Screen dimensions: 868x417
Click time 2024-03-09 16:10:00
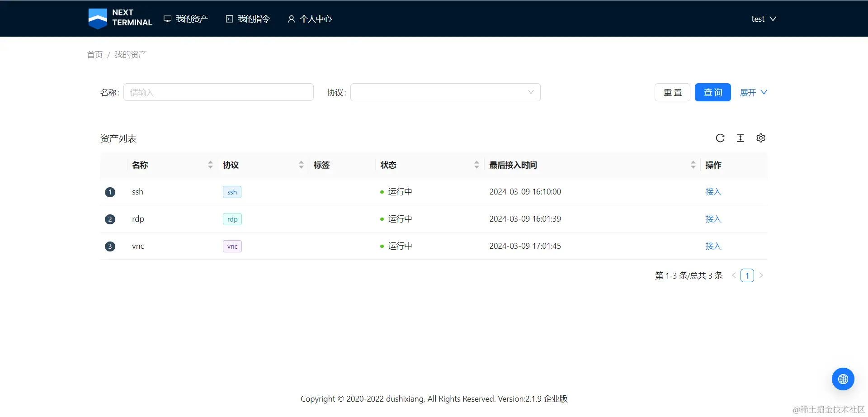pyautogui.click(x=525, y=192)
